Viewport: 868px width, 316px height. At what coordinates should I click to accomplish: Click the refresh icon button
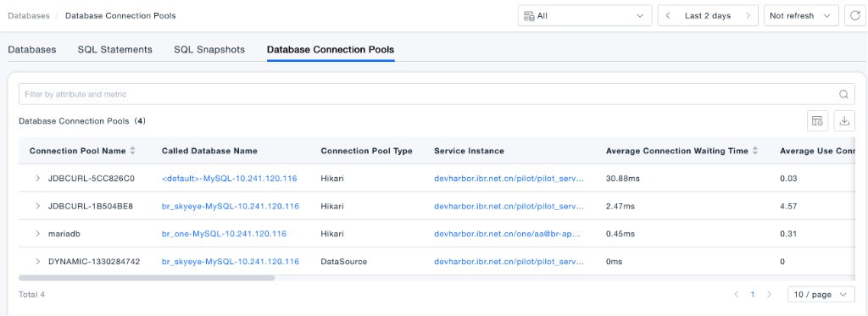coord(854,16)
